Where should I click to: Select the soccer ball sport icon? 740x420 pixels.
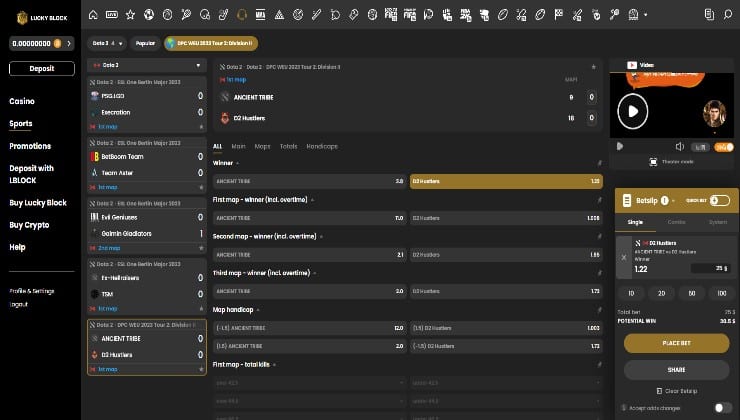(x=149, y=15)
